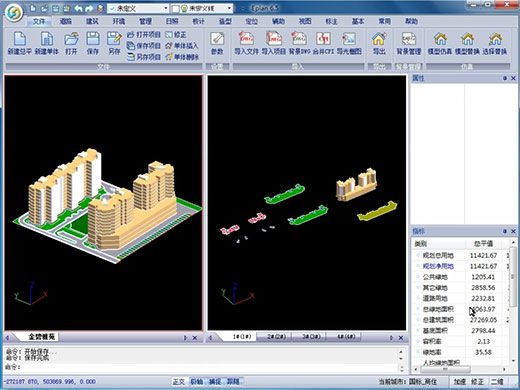Screen dimensions: 520x390
Task: Click the 打开项目 open project button
Action: click(x=144, y=34)
